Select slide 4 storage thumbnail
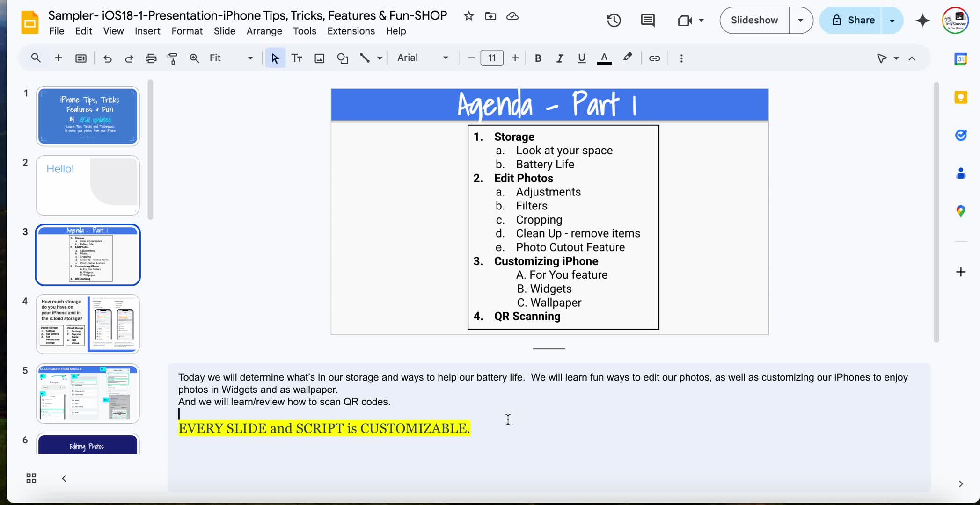The width and height of the screenshot is (980, 505). tap(88, 324)
